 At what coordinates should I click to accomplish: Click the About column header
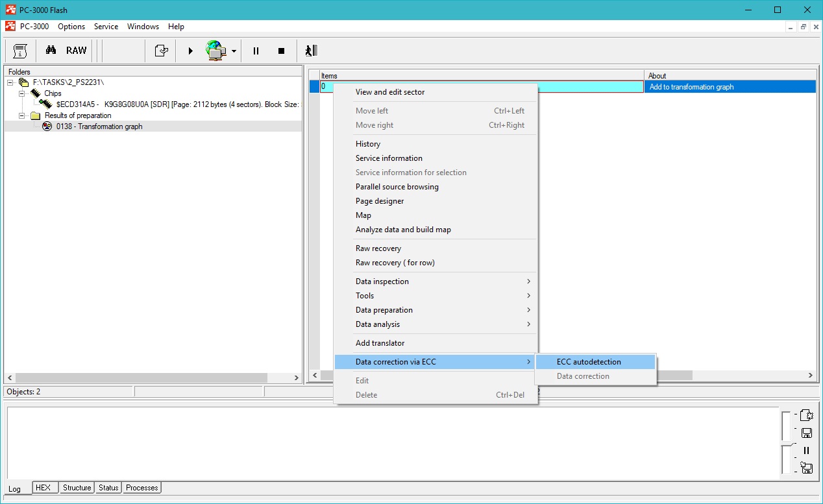point(730,76)
